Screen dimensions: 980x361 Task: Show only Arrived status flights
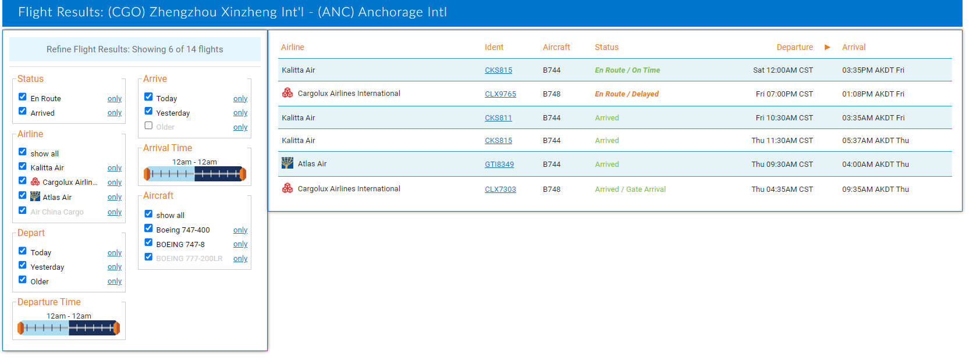click(115, 113)
